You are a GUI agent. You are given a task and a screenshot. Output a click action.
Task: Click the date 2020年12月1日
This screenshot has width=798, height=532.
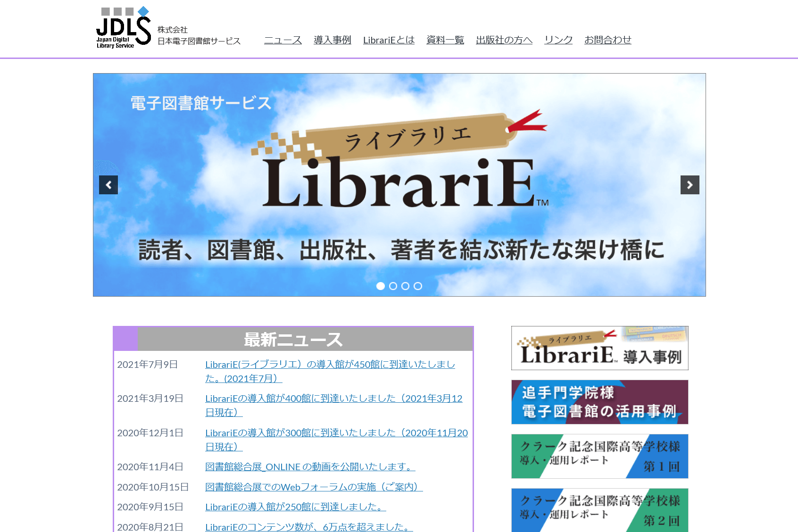pos(150,433)
